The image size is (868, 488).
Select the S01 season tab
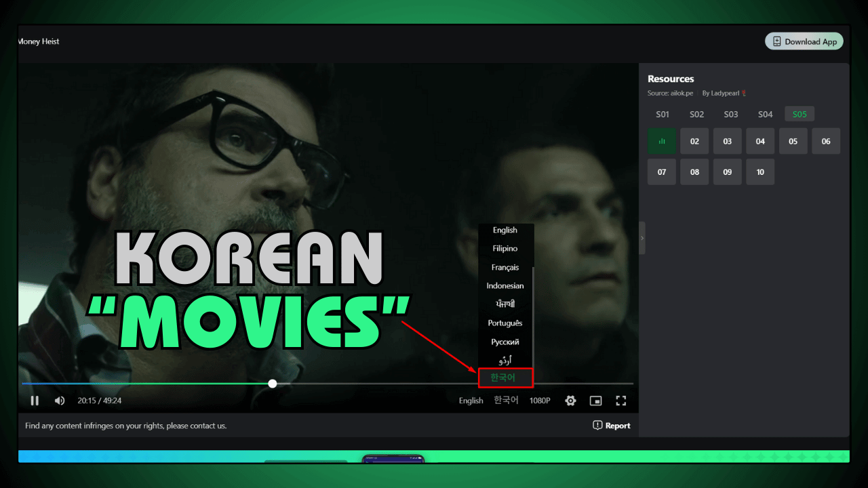(663, 114)
